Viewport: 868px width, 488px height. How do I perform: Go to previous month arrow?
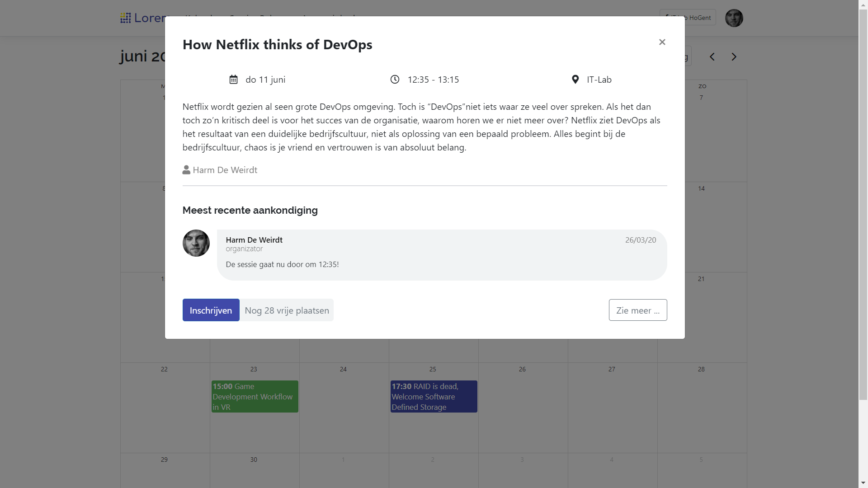[x=712, y=57]
